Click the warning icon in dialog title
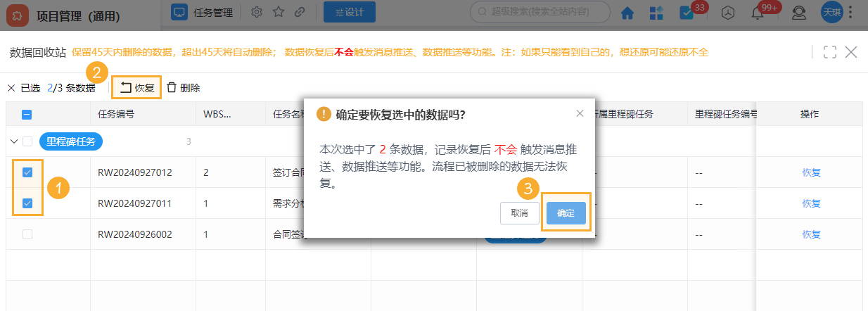 pos(324,113)
